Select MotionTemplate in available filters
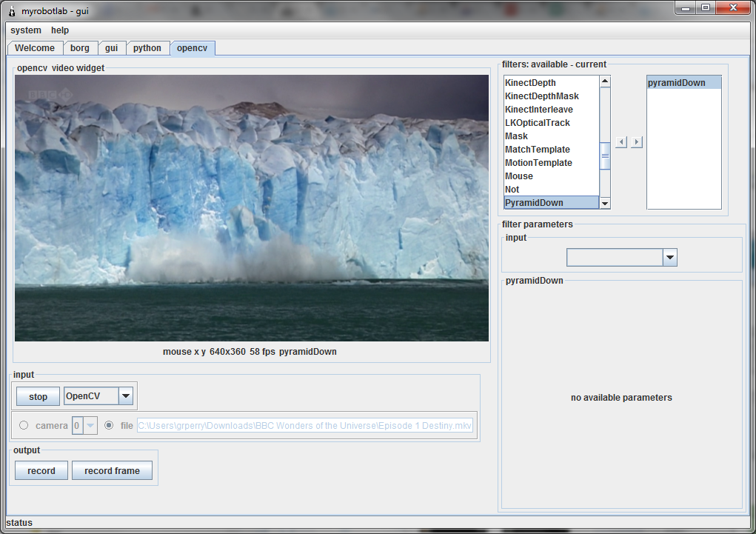Viewport: 756px width, 534px height. [551, 163]
